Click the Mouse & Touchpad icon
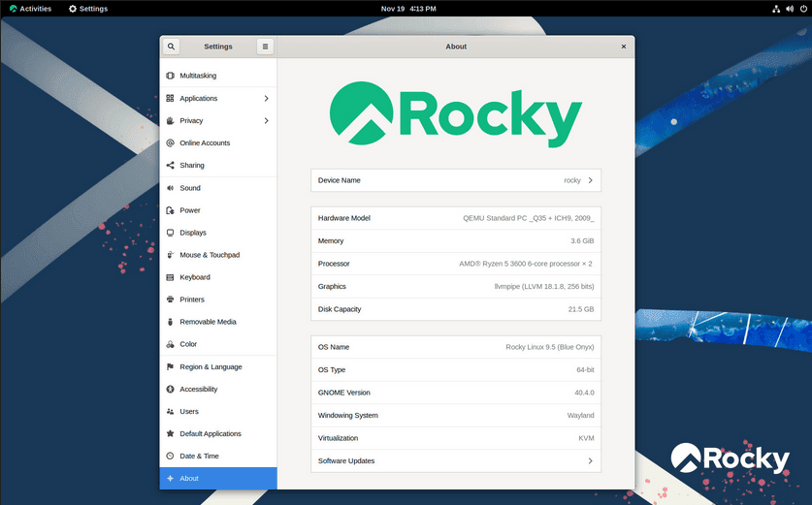Screen dimensions: 812x505 (170, 255)
